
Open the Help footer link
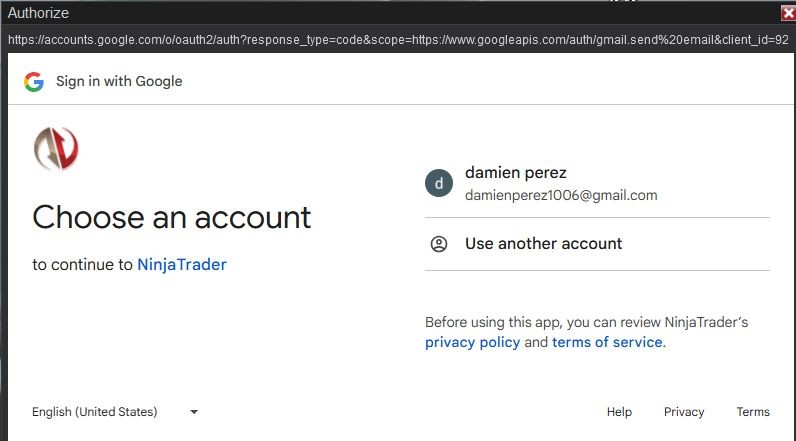coord(619,412)
